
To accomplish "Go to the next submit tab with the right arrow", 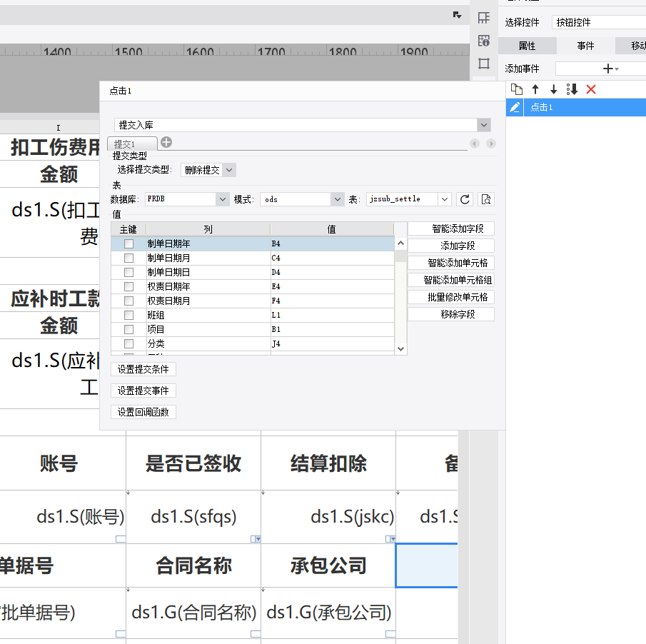I will 490,144.
